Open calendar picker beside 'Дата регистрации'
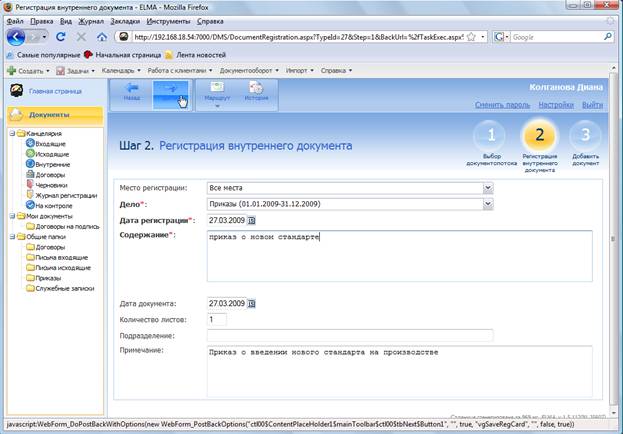 252,220
